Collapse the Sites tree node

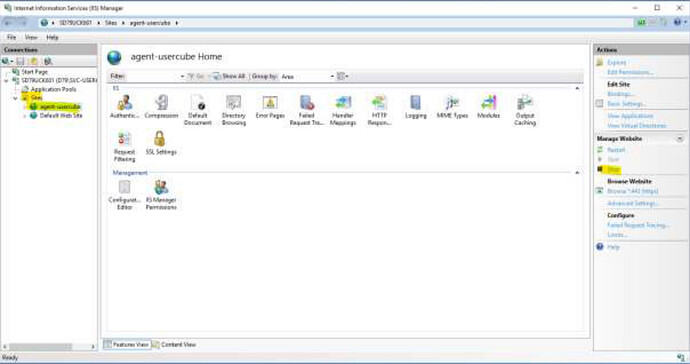pos(15,98)
